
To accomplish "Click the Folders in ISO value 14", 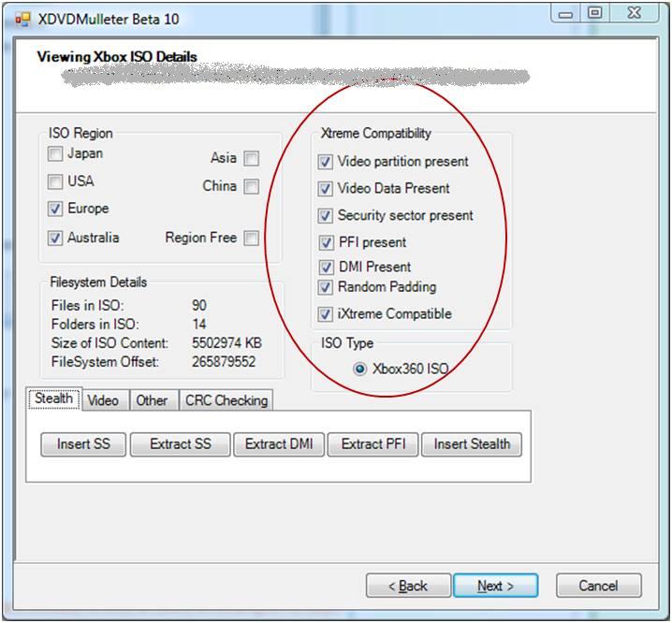I will [x=198, y=325].
